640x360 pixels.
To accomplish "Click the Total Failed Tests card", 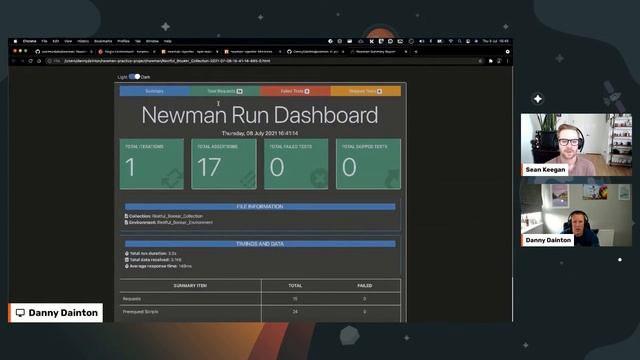I will coord(296,164).
